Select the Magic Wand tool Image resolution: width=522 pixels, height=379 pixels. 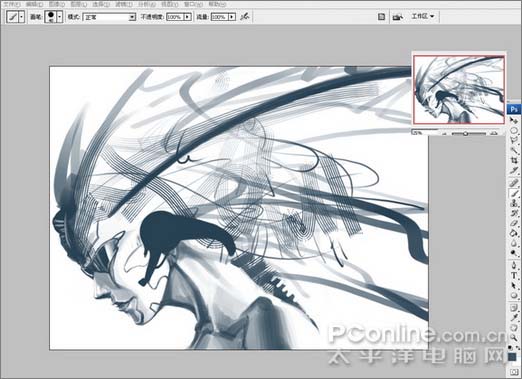pyautogui.click(x=514, y=150)
